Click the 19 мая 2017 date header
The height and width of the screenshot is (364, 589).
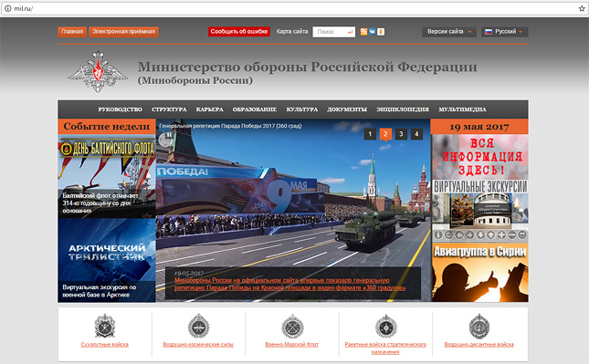point(479,127)
